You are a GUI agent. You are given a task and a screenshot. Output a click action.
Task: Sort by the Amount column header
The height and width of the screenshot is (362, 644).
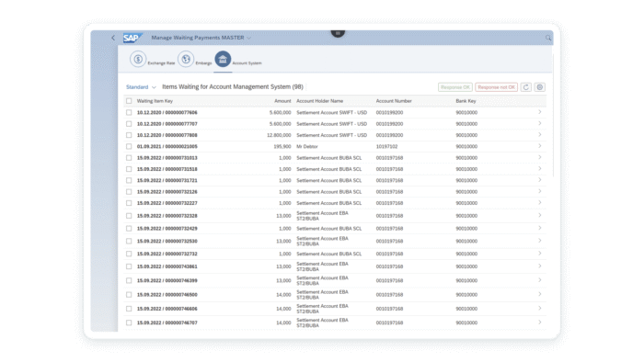click(282, 101)
